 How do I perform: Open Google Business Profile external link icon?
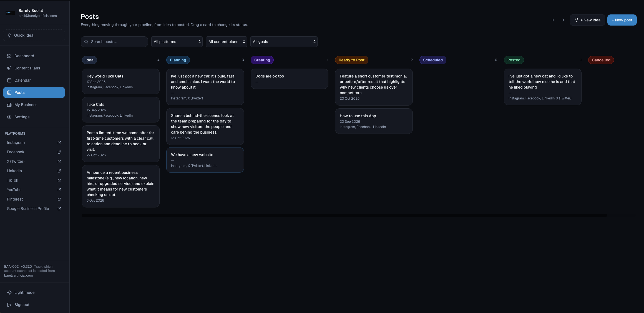pos(59,209)
